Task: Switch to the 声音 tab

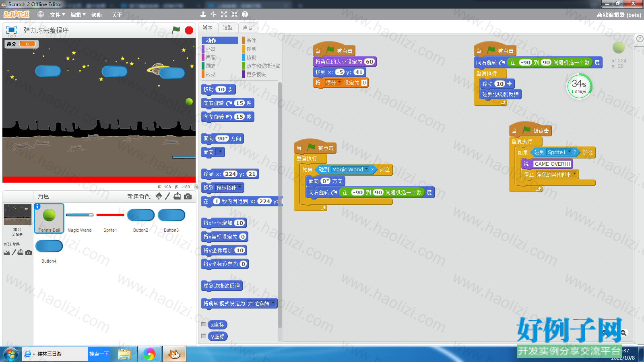Action: pyautogui.click(x=248, y=28)
